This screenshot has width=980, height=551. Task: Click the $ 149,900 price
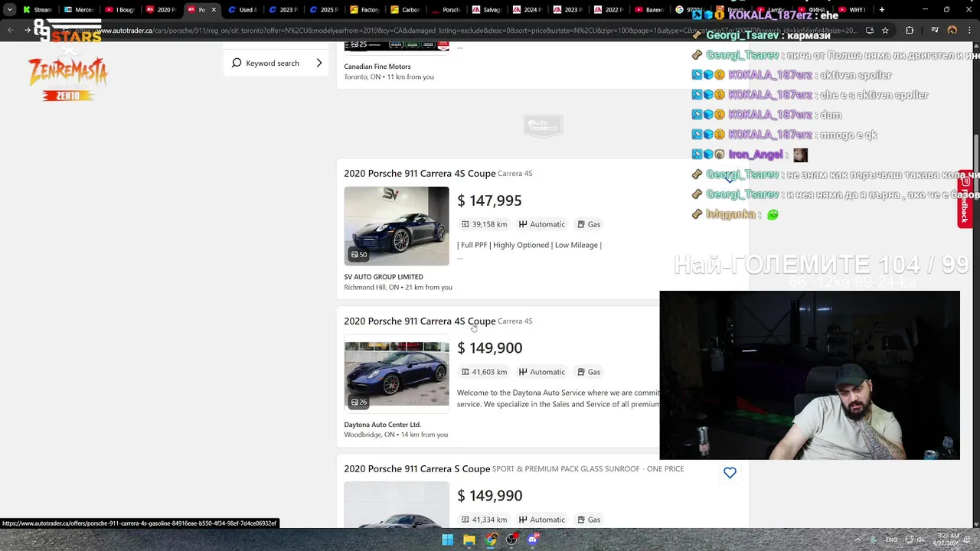click(x=489, y=348)
